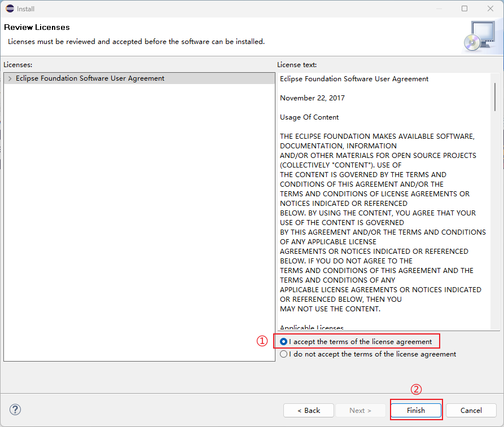
Task: Click the Cancel button
Action: click(x=471, y=410)
